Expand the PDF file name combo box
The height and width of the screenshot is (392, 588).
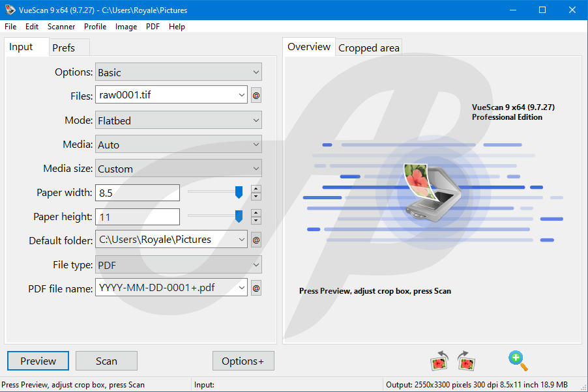point(241,288)
